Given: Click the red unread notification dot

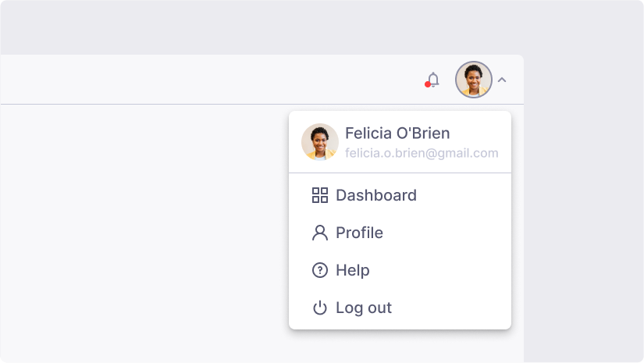Looking at the screenshot, I should coord(428,84).
